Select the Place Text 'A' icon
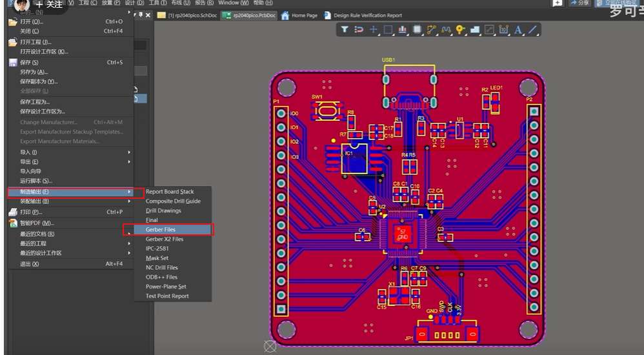Viewport: 644px width, 355px height. coord(518,30)
